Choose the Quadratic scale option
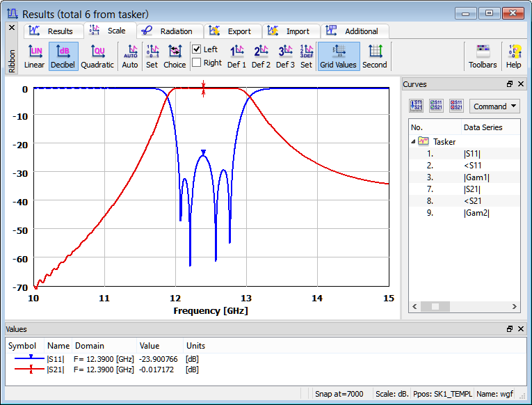This screenshot has height=405, width=532. point(97,56)
